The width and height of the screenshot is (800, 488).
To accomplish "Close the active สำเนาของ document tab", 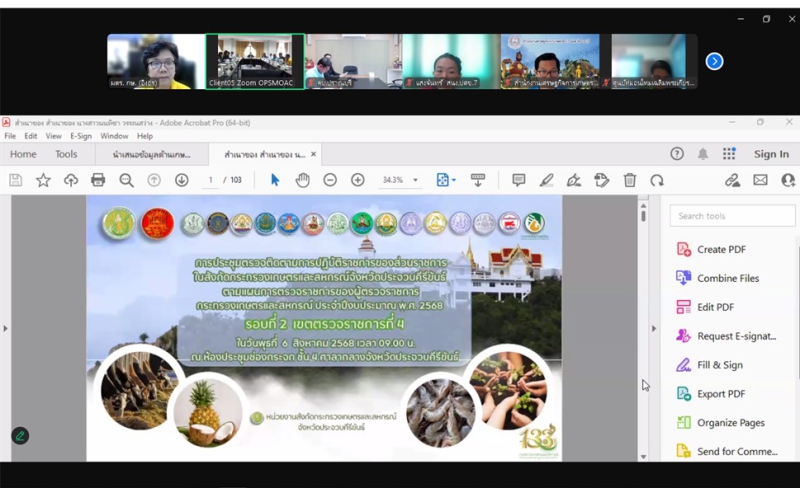I will pyautogui.click(x=313, y=154).
